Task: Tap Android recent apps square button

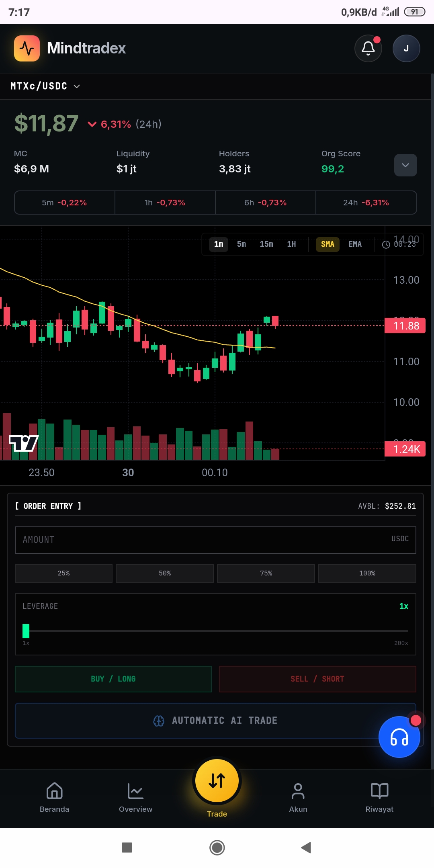Action: pos(127,848)
